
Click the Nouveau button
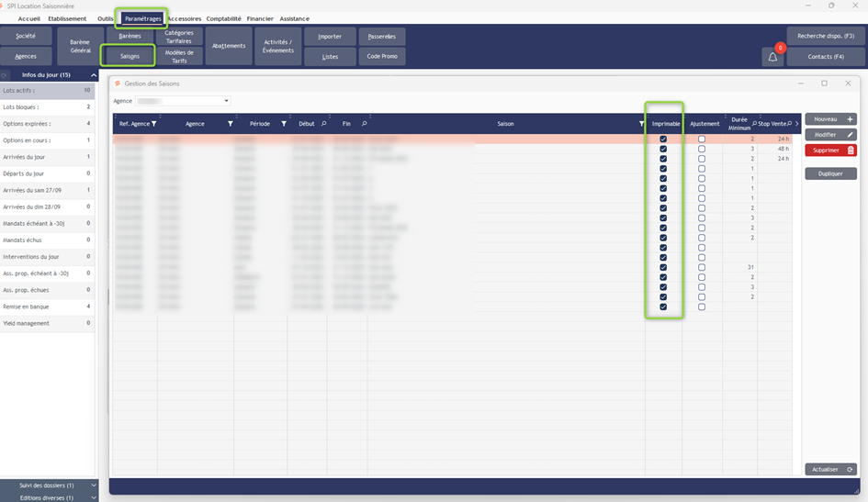pos(829,118)
